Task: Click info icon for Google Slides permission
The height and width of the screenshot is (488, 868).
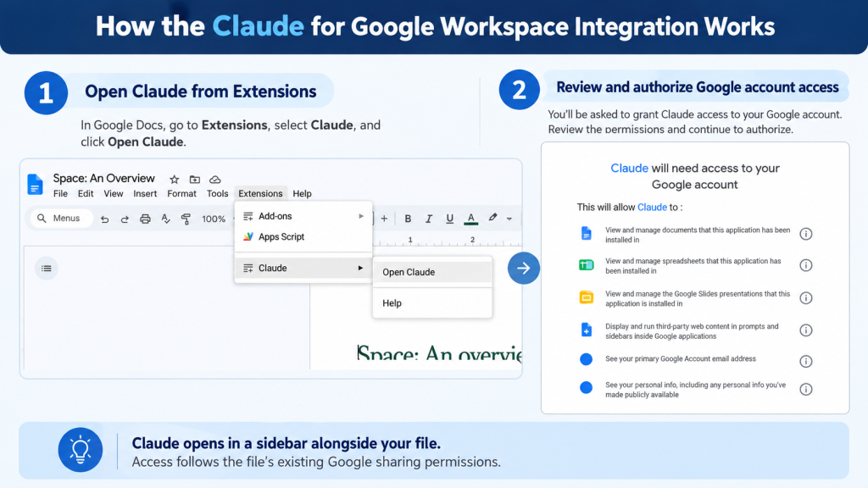Action: pos(806,298)
